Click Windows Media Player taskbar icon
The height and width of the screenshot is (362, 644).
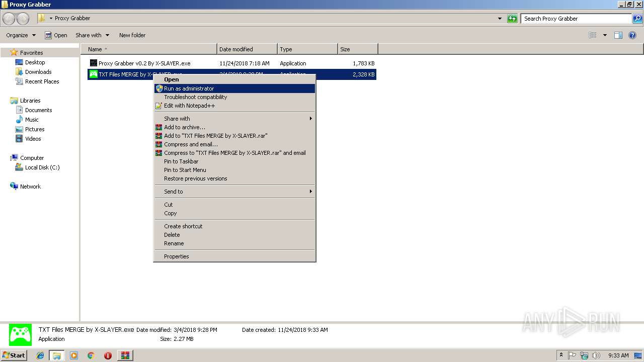pos(74,355)
